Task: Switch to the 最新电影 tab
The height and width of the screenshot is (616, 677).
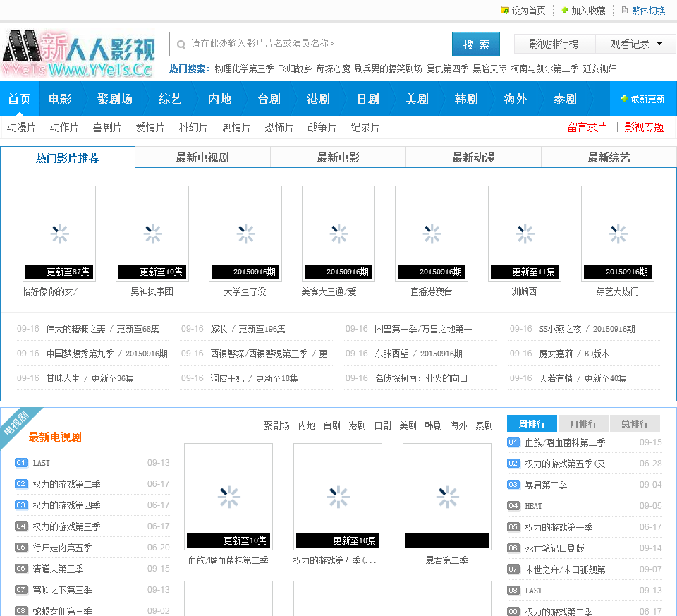Action: click(x=338, y=157)
